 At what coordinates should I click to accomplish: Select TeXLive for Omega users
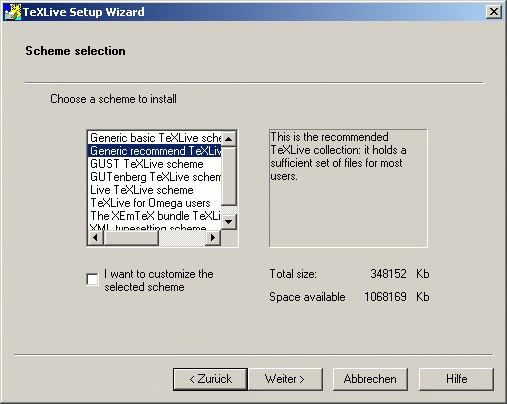click(155, 203)
